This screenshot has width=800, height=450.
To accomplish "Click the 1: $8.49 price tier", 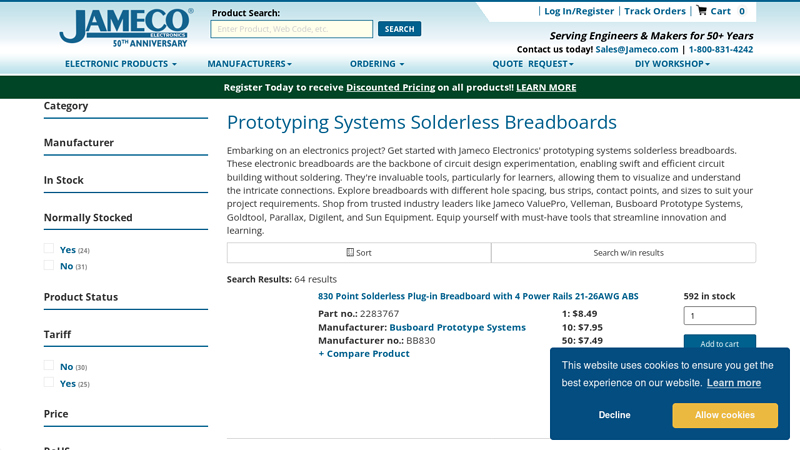I will [579, 313].
